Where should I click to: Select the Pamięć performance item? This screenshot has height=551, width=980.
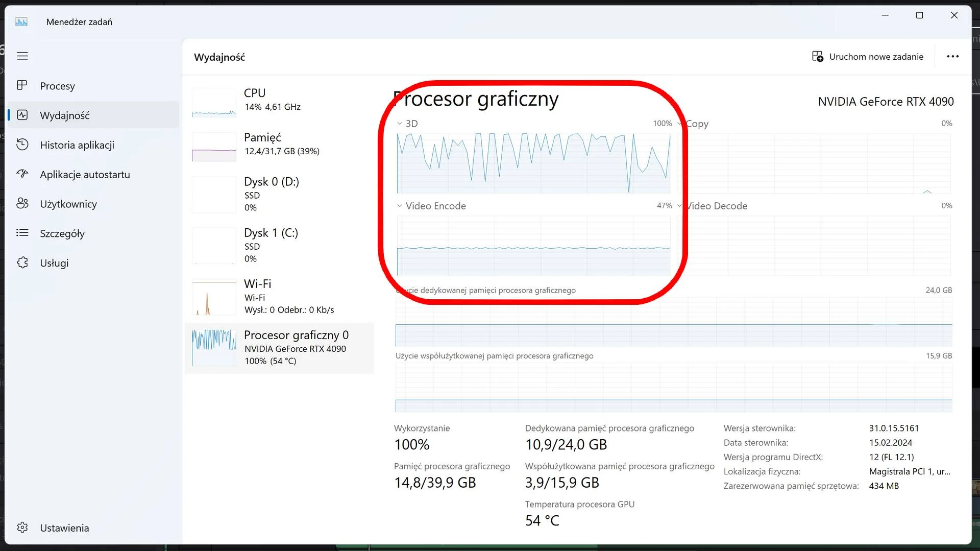click(x=280, y=145)
